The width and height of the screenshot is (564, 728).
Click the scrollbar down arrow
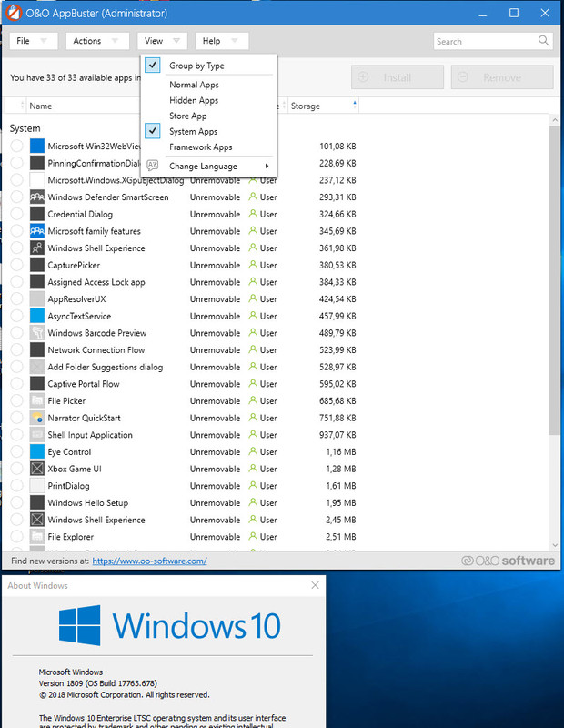pyautogui.click(x=555, y=545)
